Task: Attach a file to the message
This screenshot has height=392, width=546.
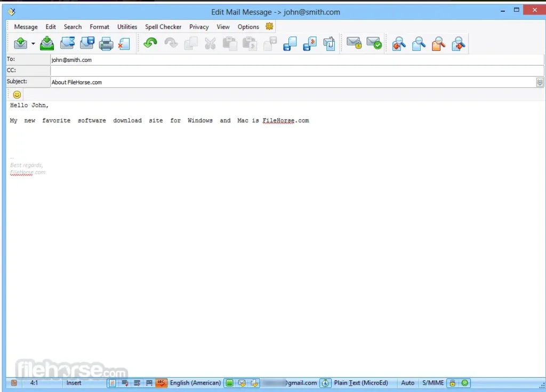Action: coord(330,44)
